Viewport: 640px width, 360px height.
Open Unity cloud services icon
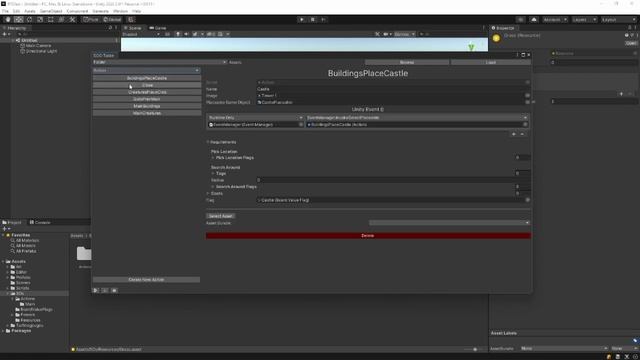point(534,20)
